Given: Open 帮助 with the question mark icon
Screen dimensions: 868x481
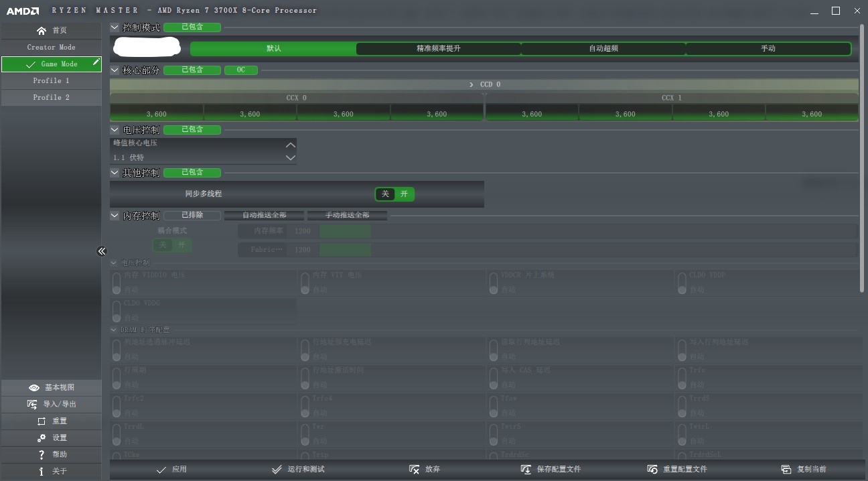Looking at the screenshot, I should pos(42,455).
